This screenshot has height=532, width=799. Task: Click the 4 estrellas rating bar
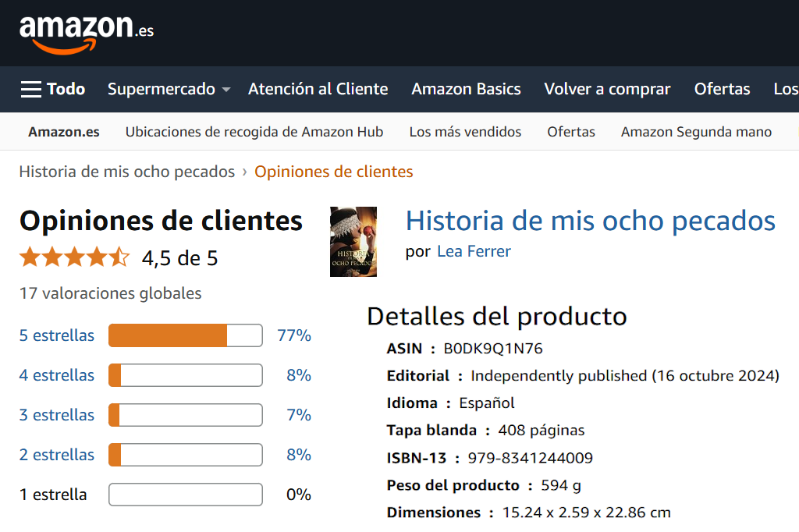click(x=186, y=375)
